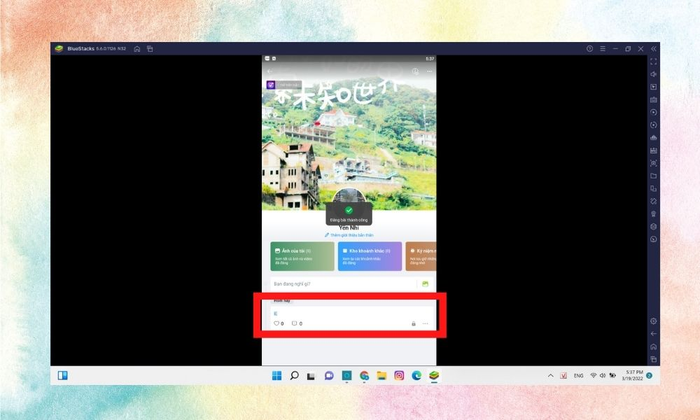Tap the 'Bạn đang nghĩ gì?' post field

(x=344, y=284)
